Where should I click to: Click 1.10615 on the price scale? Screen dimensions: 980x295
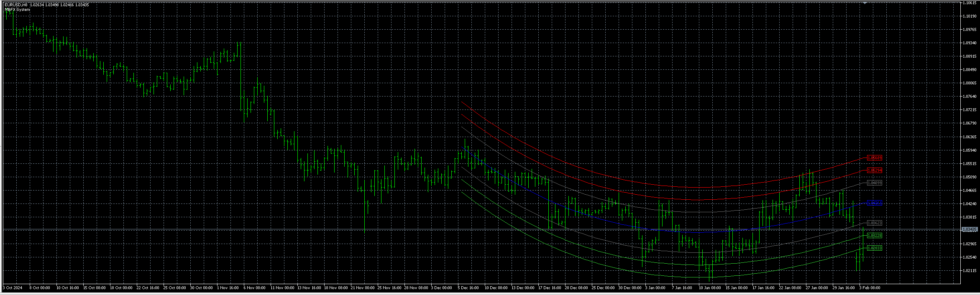click(x=970, y=3)
